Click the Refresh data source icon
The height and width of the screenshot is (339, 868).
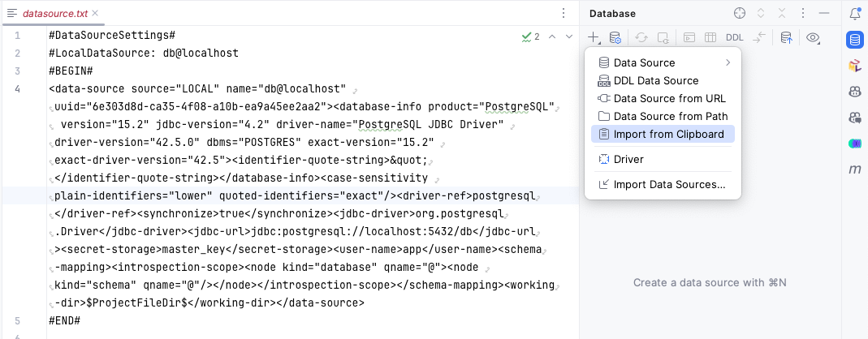pos(641,37)
